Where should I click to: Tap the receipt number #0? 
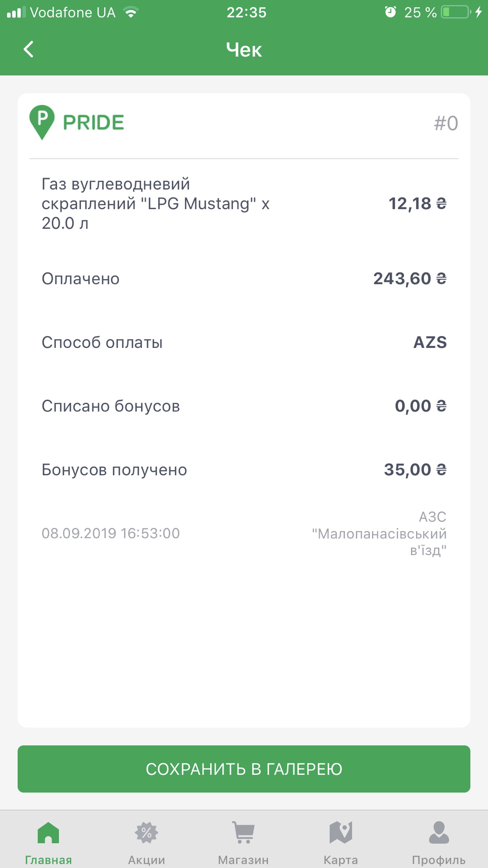click(446, 123)
